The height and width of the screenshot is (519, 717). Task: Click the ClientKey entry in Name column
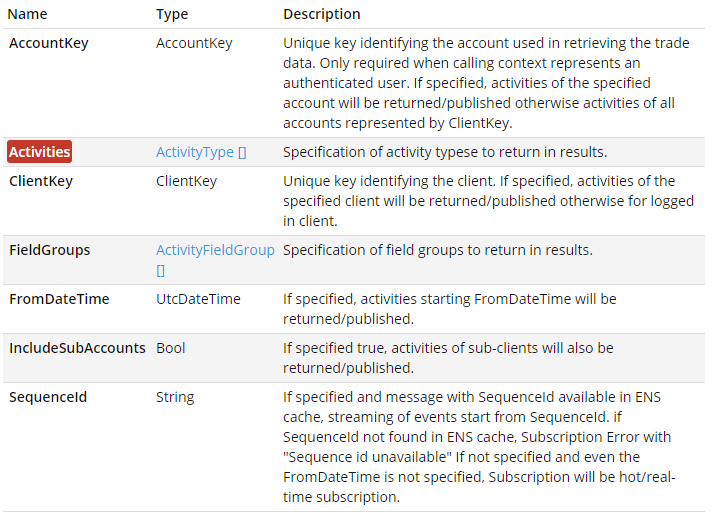click(x=41, y=181)
